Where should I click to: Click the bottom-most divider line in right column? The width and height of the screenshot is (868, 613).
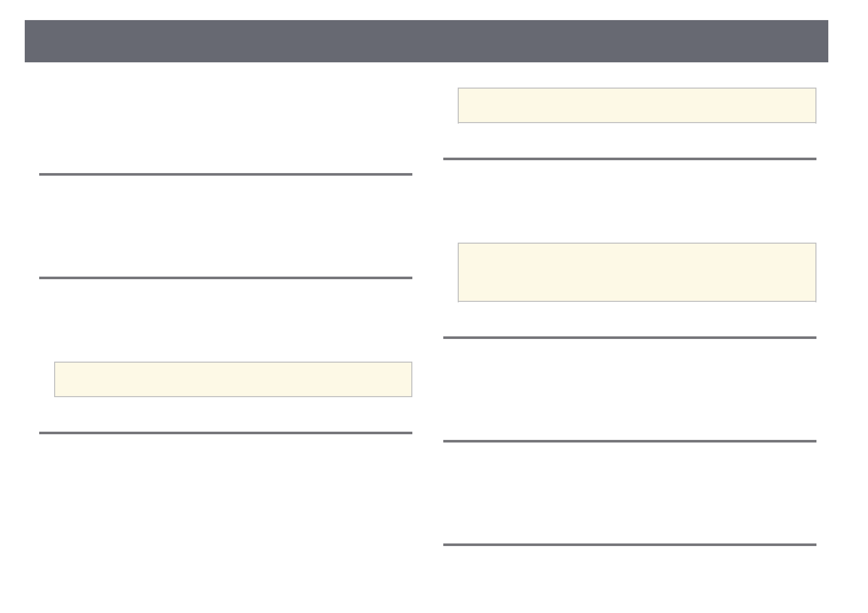pyautogui.click(x=629, y=544)
